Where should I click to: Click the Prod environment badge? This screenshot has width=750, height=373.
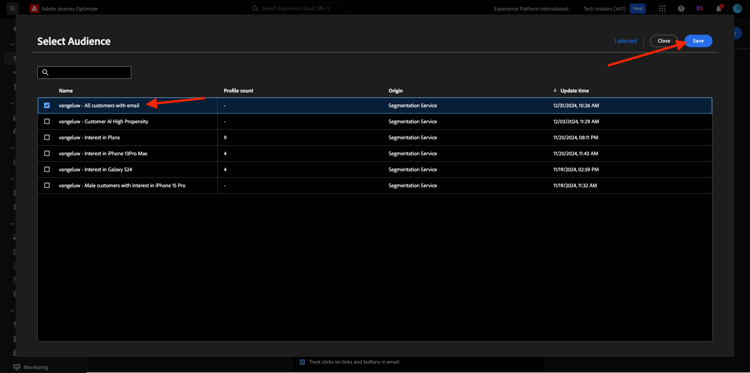pyautogui.click(x=637, y=9)
